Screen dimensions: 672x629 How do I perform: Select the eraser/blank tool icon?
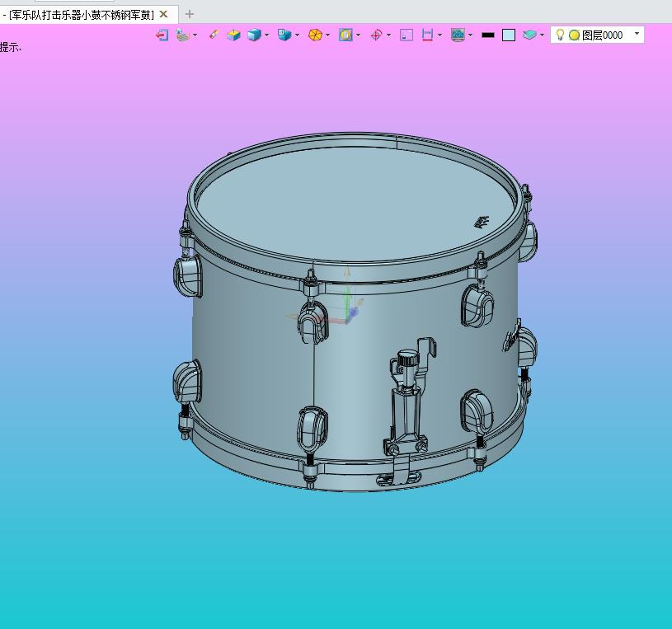214,35
